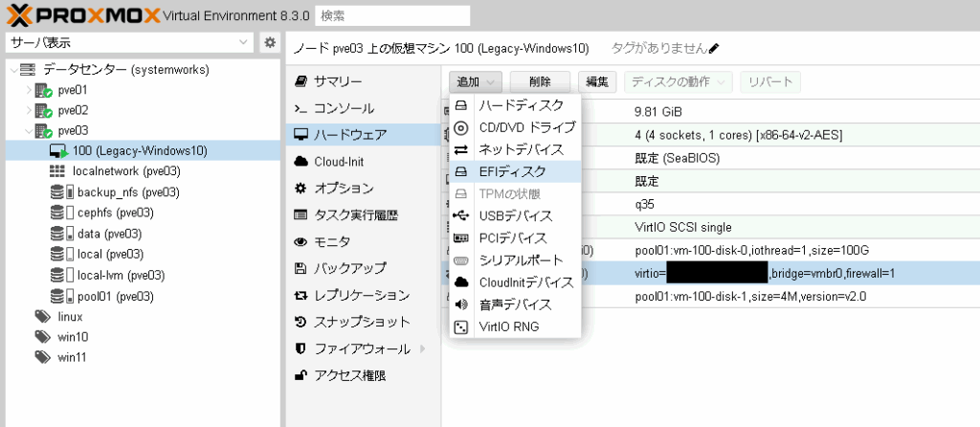Open the レプリケーション tab
980x427 pixels.
coord(363,295)
